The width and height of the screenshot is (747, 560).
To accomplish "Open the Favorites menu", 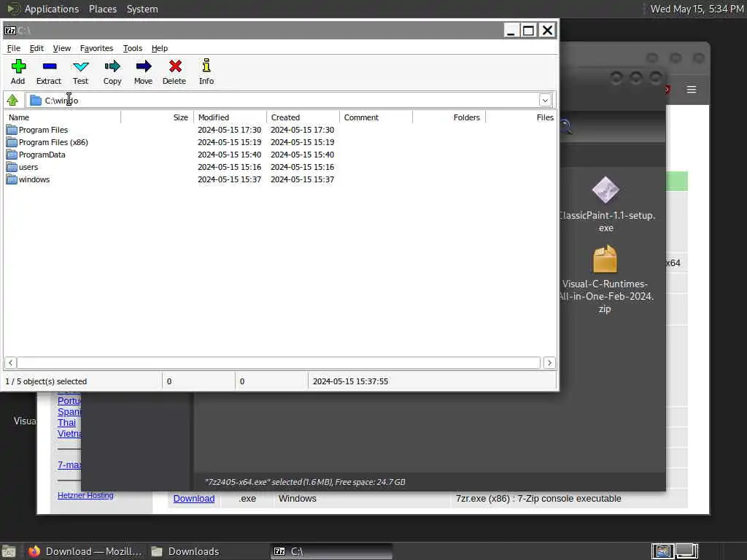I will pyautogui.click(x=96, y=48).
